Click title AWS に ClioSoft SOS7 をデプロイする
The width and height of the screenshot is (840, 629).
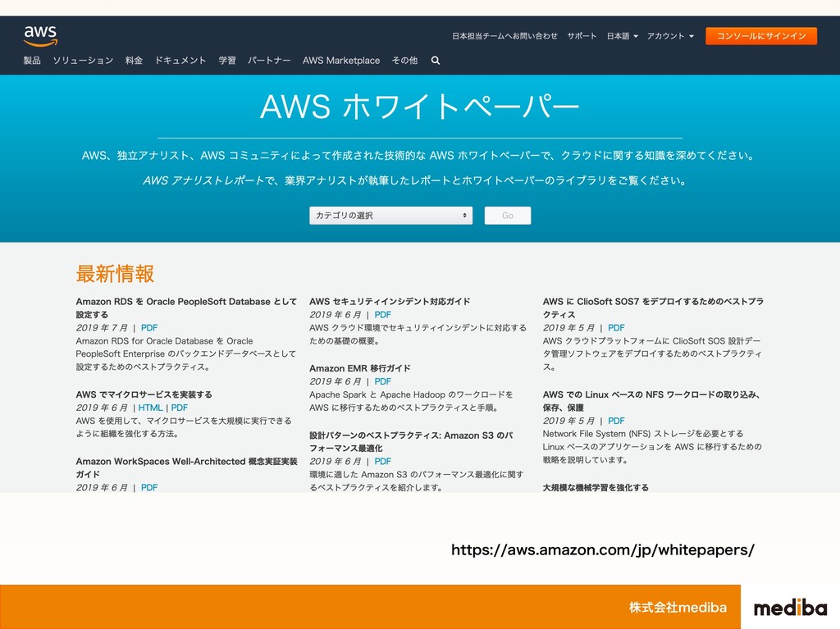point(653,308)
